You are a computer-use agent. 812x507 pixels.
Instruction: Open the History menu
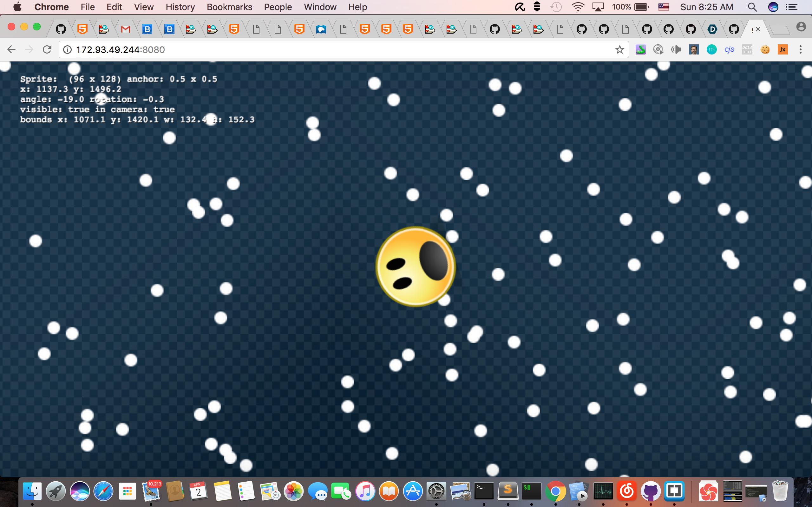180,7
